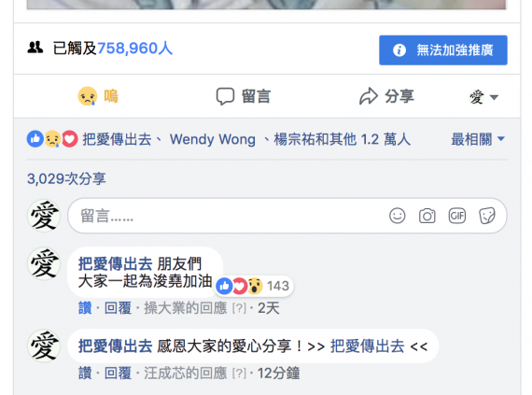Attach a photo with the camera icon
Image resolution: width=532 pixels, height=395 pixels.
pos(427,216)
